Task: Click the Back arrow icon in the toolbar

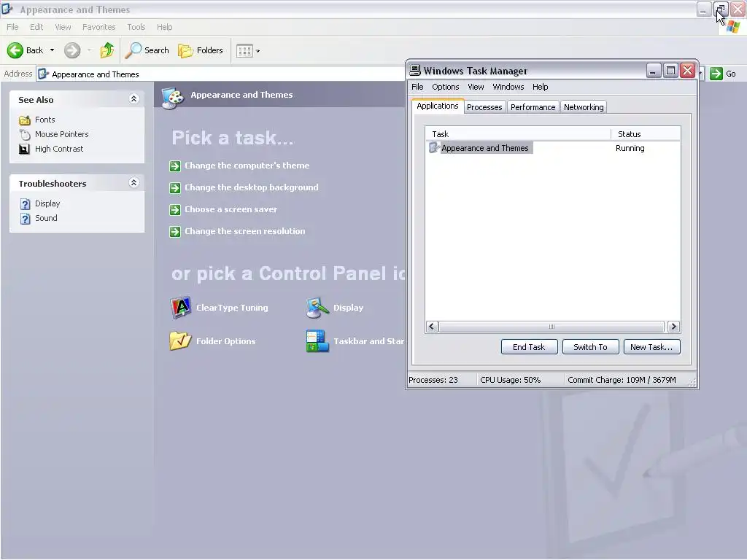Action: pyautogui.click(x=15, y=50)
